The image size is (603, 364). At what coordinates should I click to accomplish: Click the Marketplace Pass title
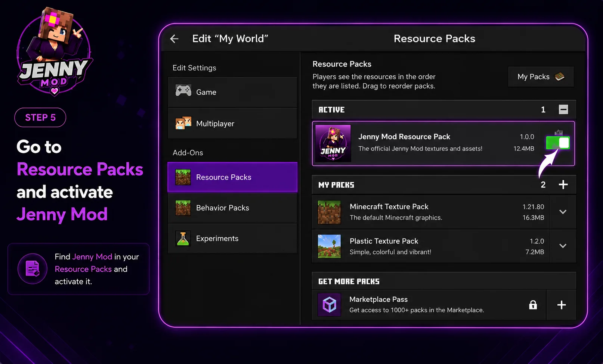coord(378,299)
